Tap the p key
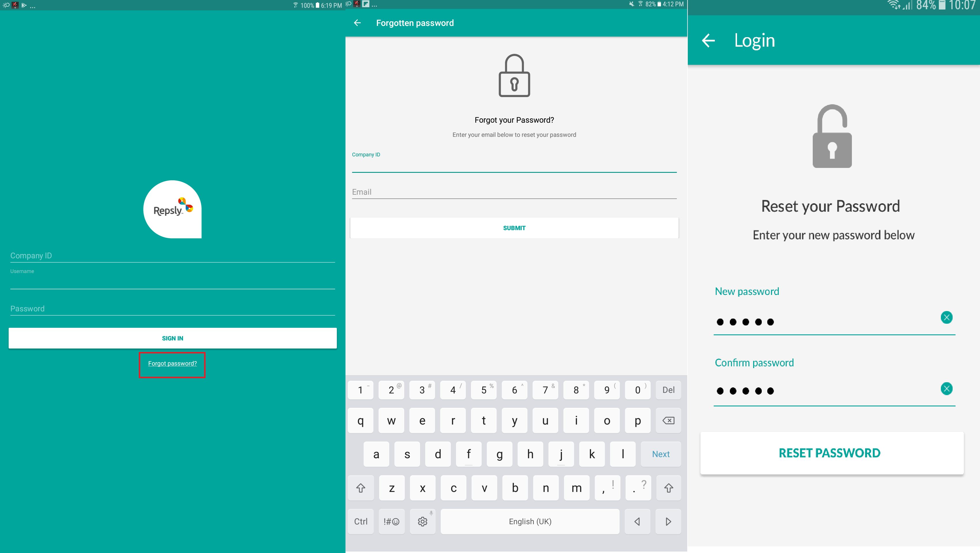This screenshot has width=980, height=553. 638,421
